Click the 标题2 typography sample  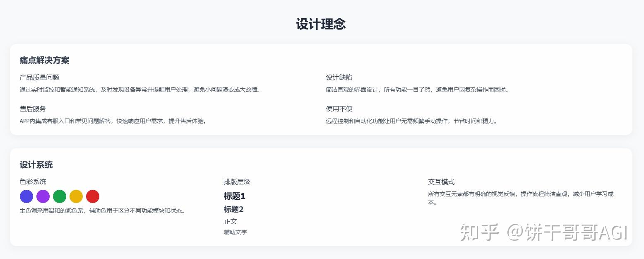point(234,210)
